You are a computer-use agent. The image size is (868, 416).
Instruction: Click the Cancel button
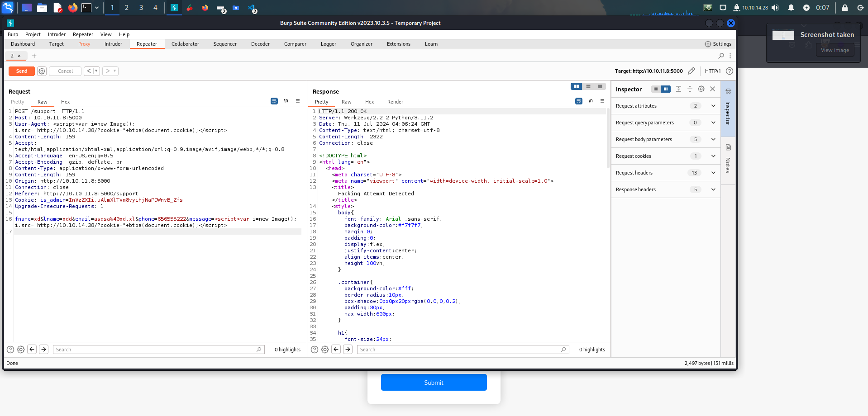pos(65,71)
